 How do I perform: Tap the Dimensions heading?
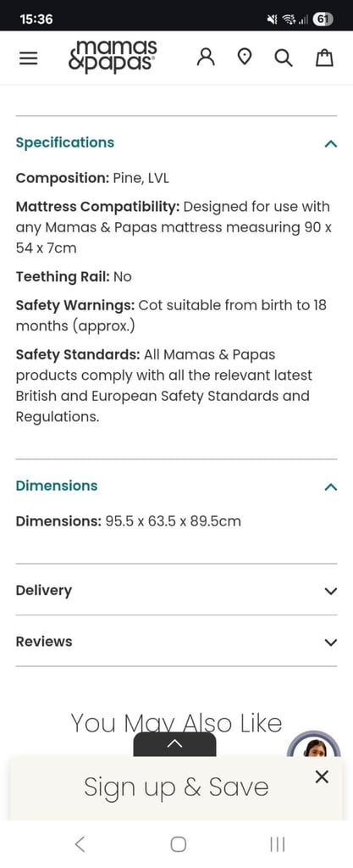(57, 486)
